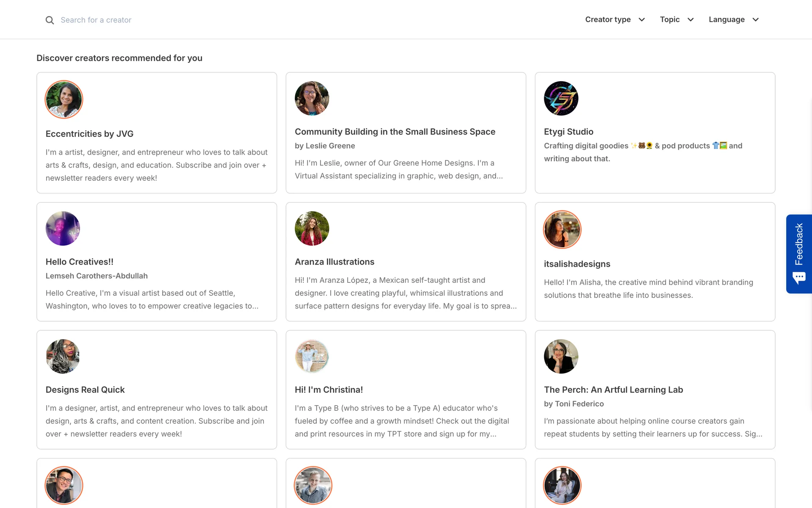Click the Etygi Studio card title
Viewport: 812px width, 508px height.
568,132
